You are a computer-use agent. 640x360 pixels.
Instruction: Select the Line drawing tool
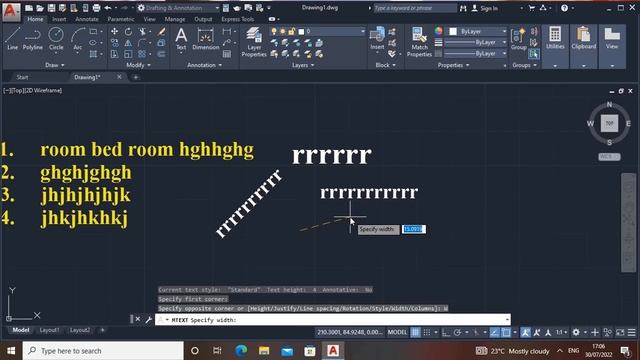pyautogui.click(x=12, y=39)
